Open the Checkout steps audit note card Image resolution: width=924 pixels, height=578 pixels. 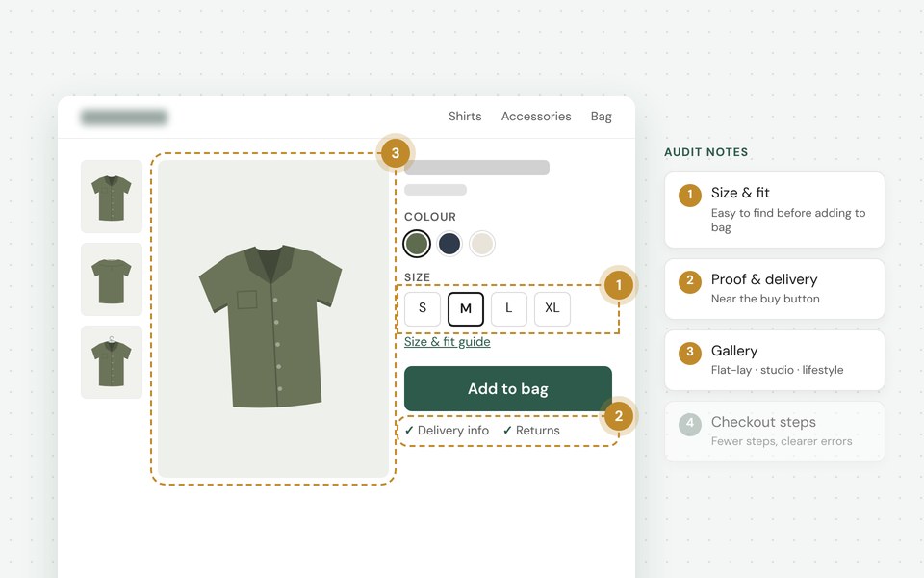point(774,432)
